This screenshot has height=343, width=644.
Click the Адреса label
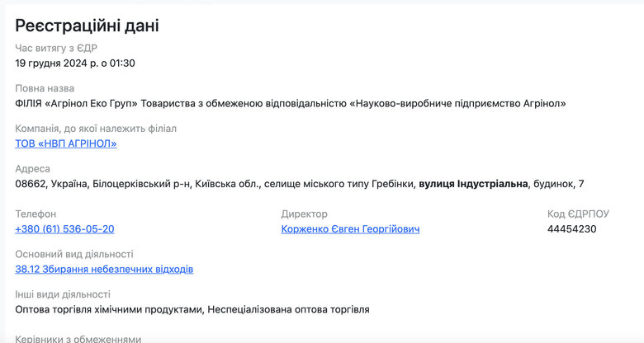(33, 169)
